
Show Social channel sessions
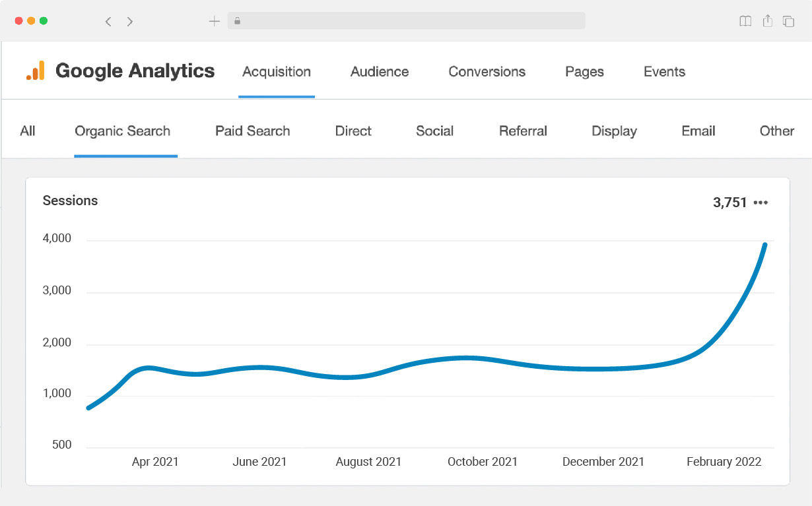click(434, 131)
